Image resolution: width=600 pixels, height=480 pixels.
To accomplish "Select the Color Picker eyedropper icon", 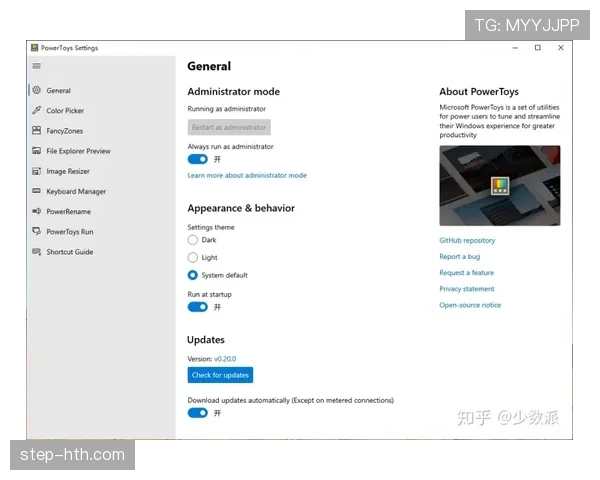I will click(x=37, y=111).
